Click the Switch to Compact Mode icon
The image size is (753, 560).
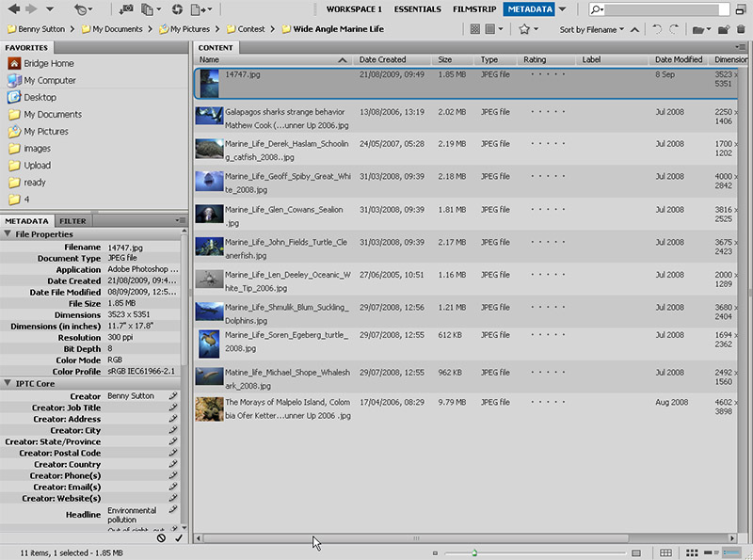click(x=740, y=8)
